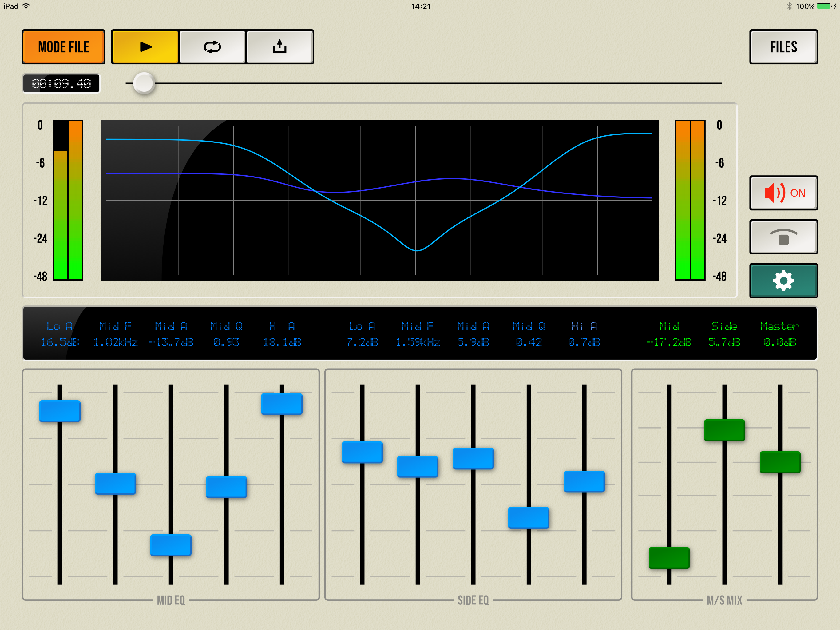
Task: Open the FILES browser
Action: (x=783, y=47)
